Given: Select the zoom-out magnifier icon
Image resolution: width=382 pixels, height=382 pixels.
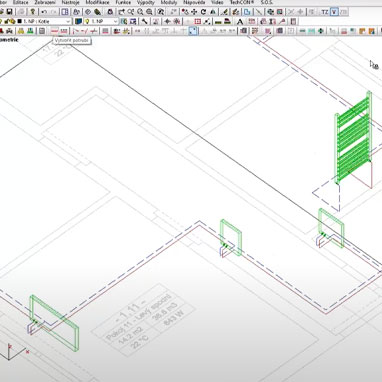Looking at the screenshot, I should click(x=149, y=12).
